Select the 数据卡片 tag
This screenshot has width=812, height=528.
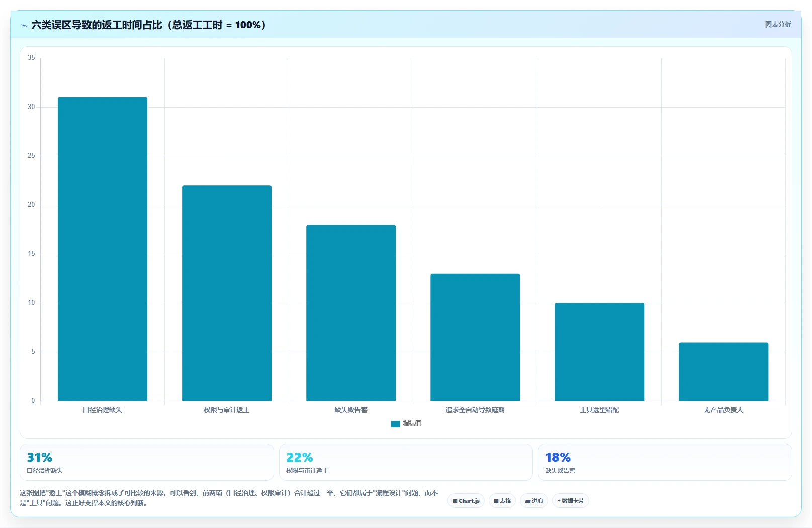tap(571, 501)
